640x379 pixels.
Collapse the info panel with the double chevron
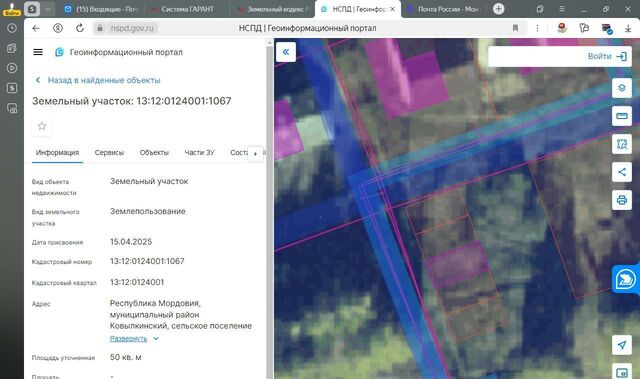pos(286,52)
